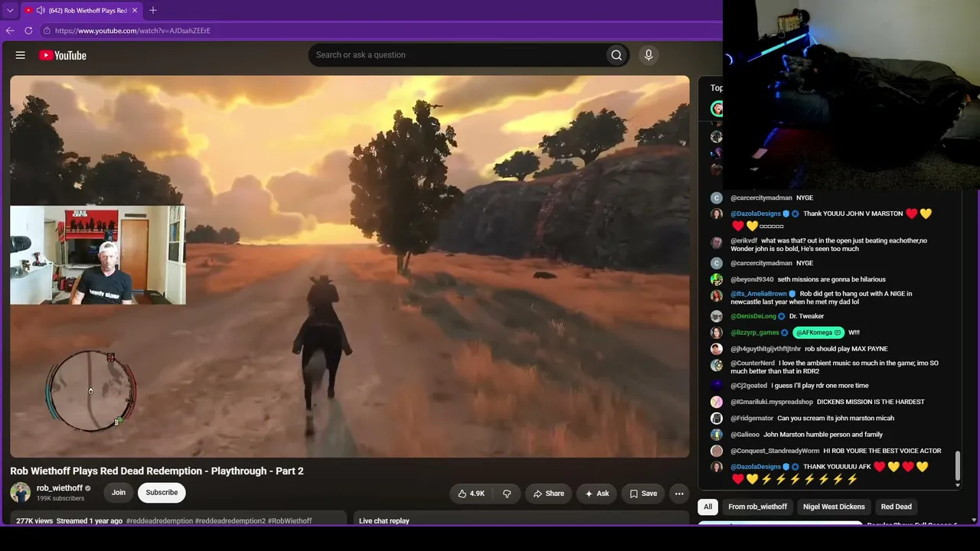Click username @CounterNerd in chat
Viewport: 980px width, 551px height.
click(753, 364)
